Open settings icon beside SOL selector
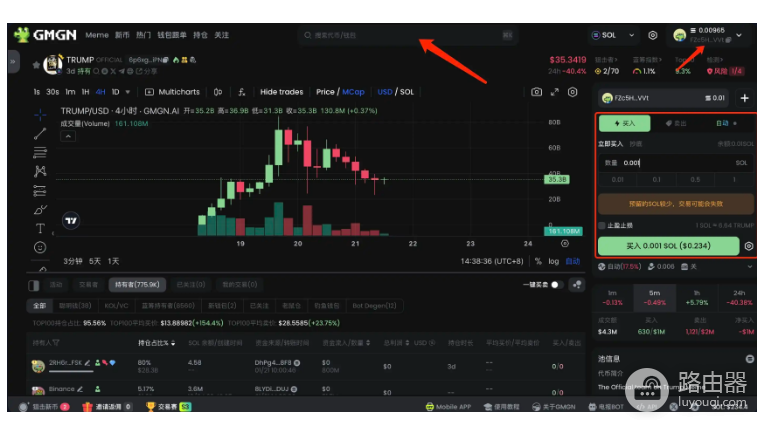This screenshot has width=765, height=430. [652, 35]
